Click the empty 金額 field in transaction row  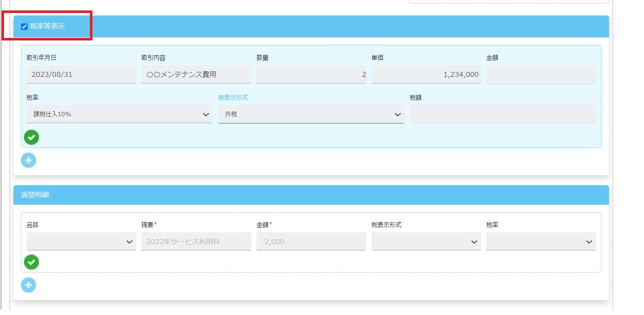[x=541, y=74]
